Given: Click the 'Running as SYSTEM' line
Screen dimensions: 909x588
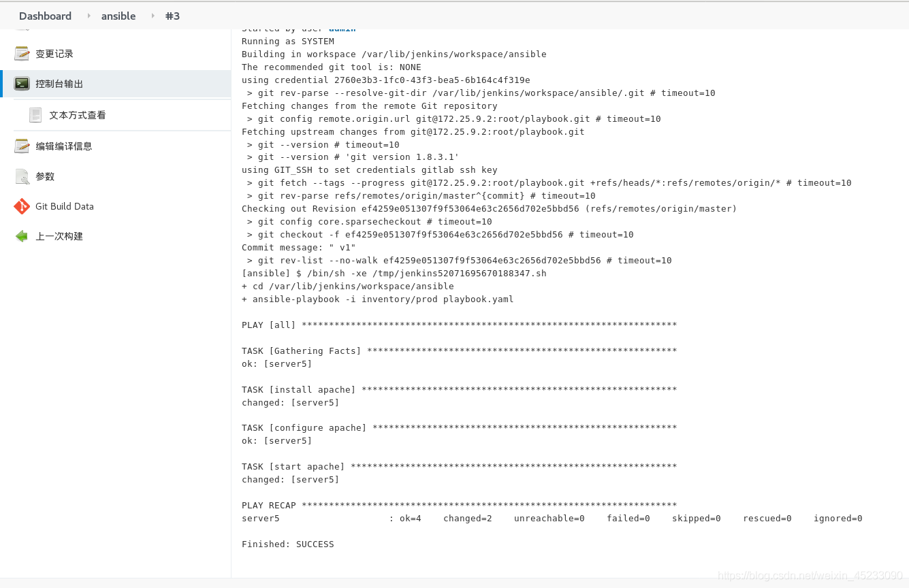Looking at the screenshot, I should click(288, 42).
